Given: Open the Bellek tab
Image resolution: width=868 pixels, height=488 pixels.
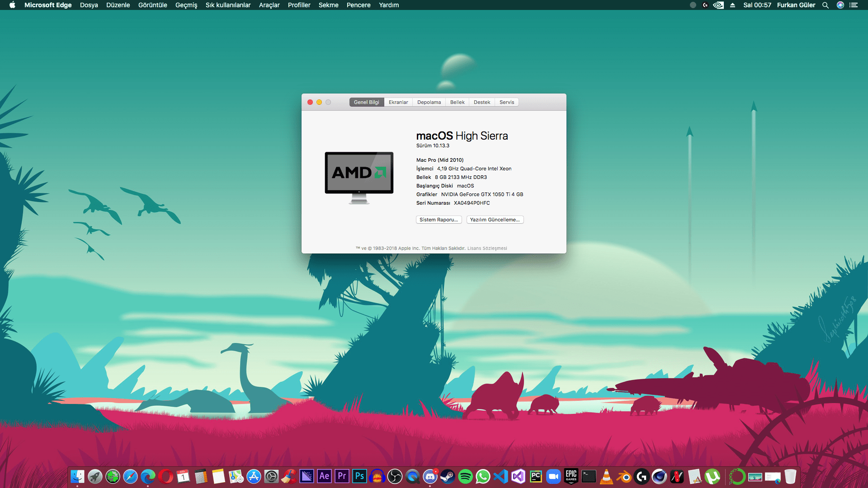Looking at the screenshot, I should [457, 102].
